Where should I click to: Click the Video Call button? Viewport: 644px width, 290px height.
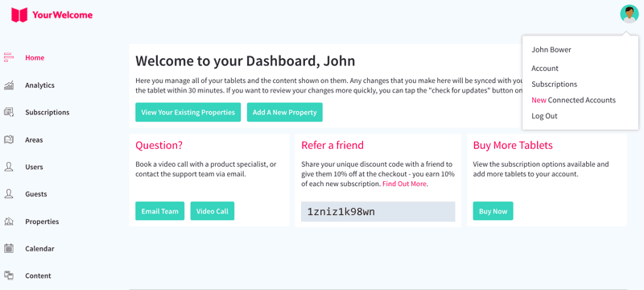[x=213, y=211]
